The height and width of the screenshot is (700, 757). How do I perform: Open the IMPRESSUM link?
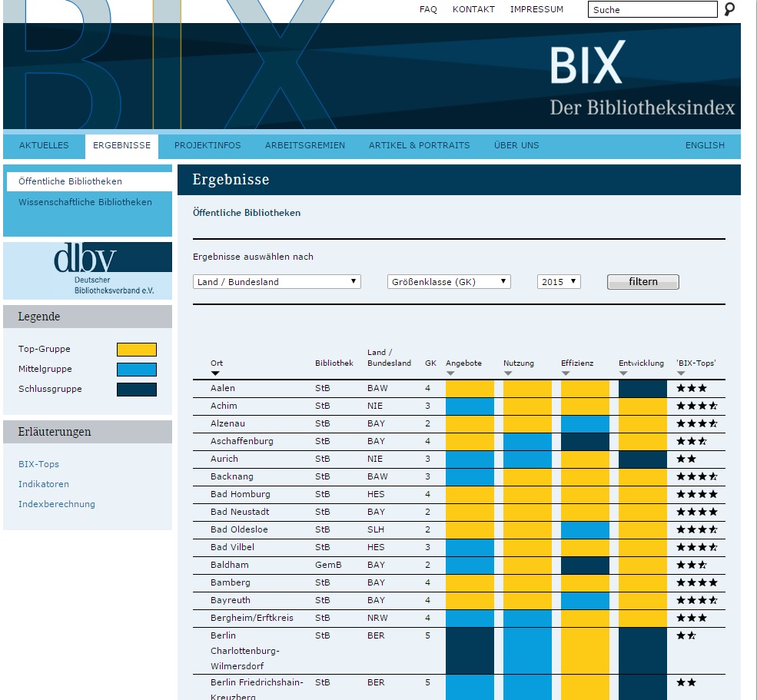tap(536, 9)
